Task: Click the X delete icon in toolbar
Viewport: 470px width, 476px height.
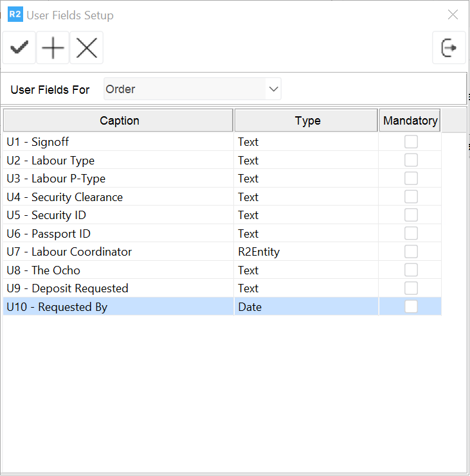Action: [x=86, y=48]
